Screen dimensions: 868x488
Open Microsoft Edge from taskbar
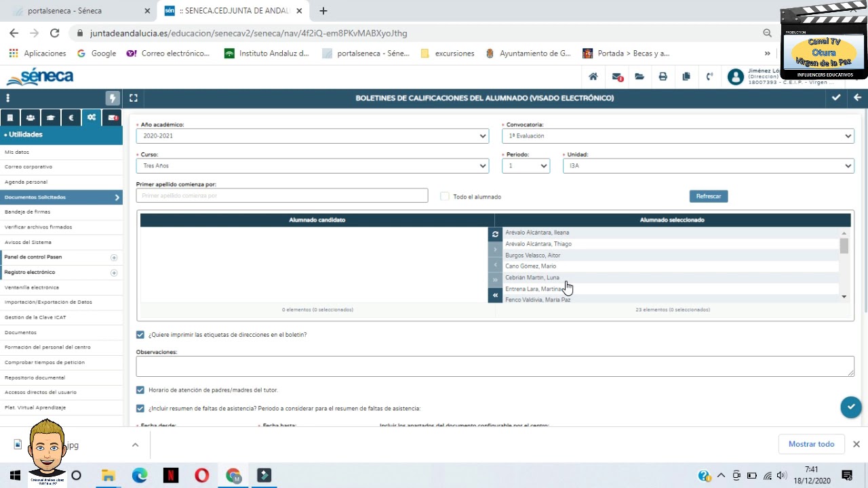140,475
